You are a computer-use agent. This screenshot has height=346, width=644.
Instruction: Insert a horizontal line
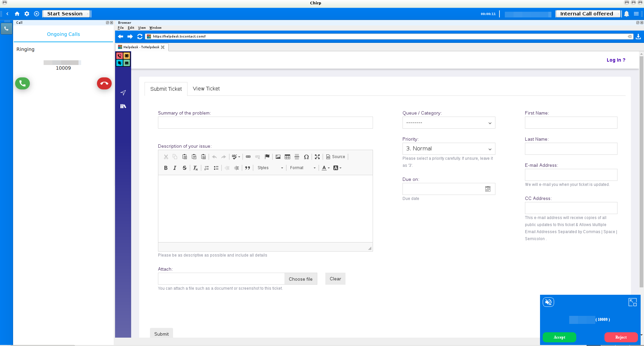point(297,157)
